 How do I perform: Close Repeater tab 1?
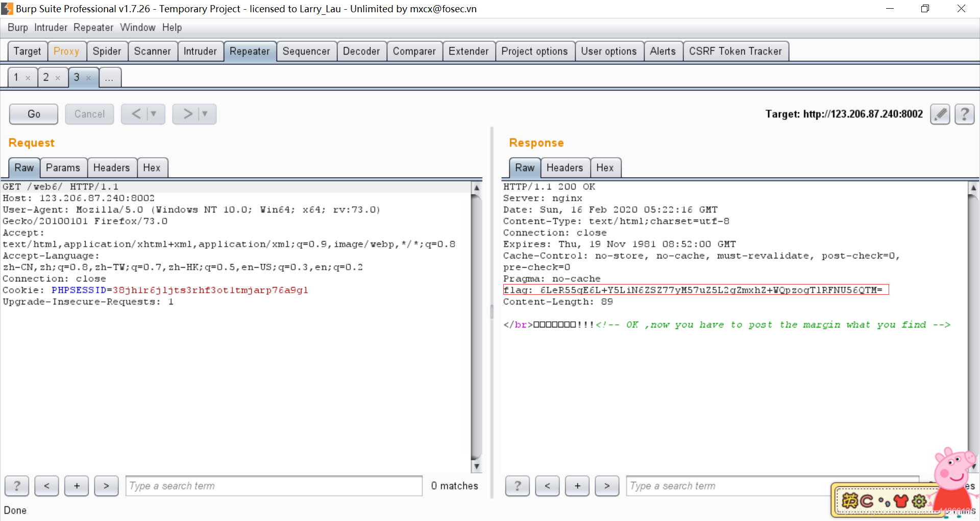(28, 78)
